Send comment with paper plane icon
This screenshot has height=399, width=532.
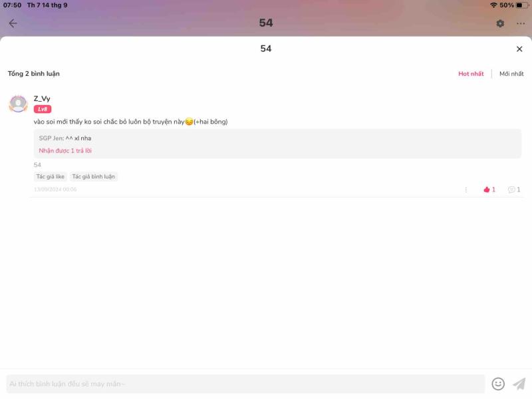(x=519, y=384)
